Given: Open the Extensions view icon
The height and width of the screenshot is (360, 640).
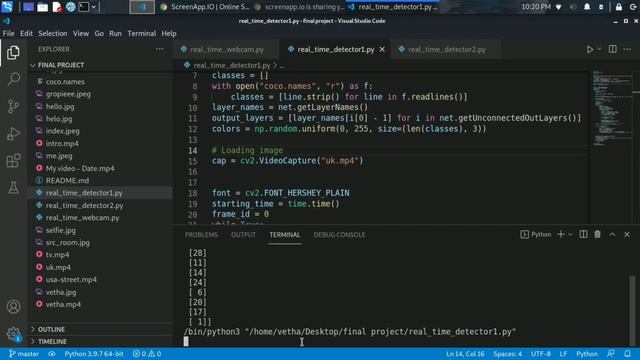Looking at the screenshot, I should (x=13, y=160).
